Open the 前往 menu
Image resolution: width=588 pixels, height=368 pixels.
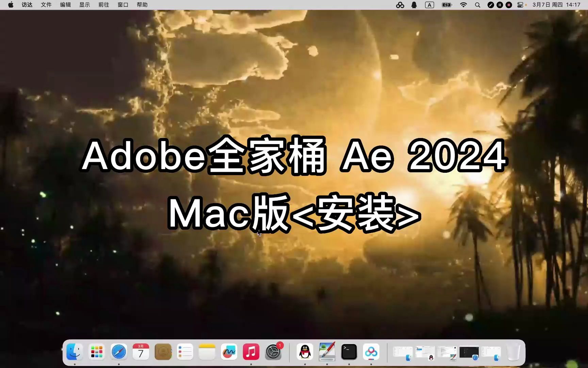pos(104,5)
